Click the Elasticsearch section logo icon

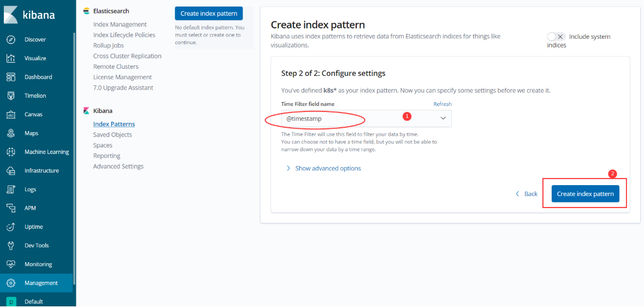point(86,11)
